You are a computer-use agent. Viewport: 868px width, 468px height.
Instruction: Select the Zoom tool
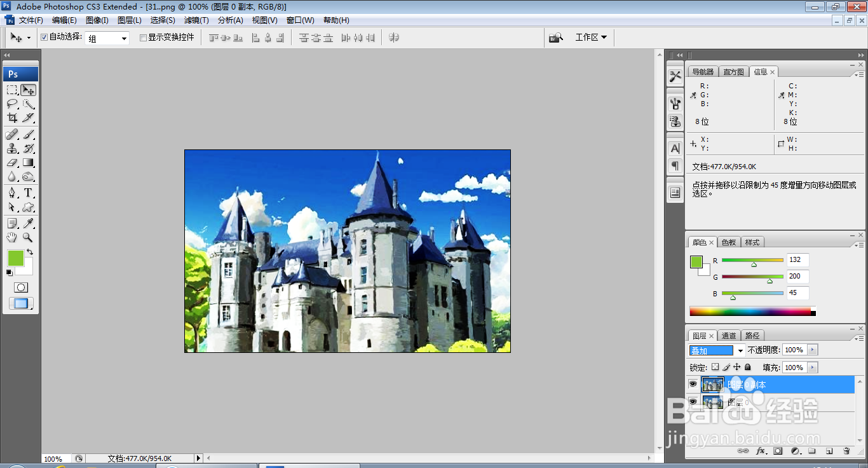pos(28,237)
